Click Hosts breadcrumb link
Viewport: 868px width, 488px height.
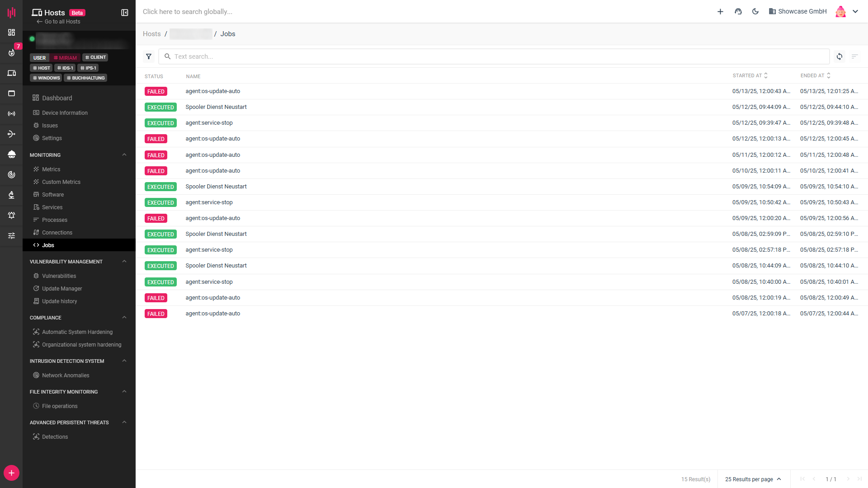point(151,34)
